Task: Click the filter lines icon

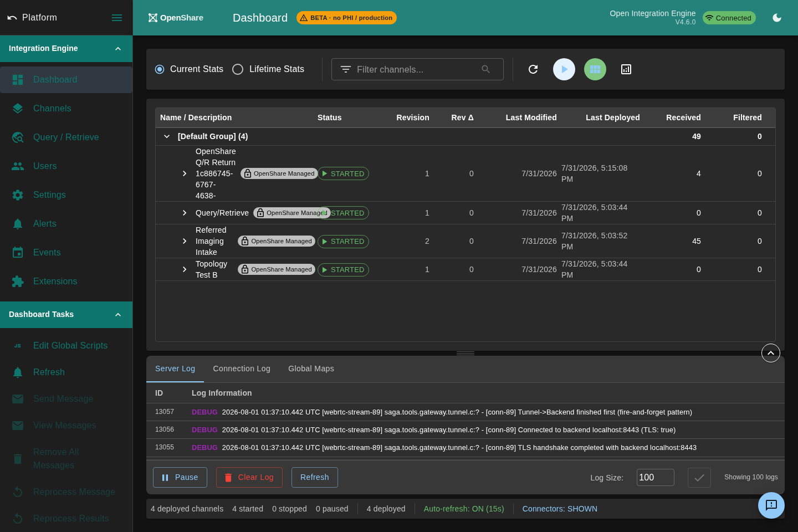Action: tap(346, 69)
